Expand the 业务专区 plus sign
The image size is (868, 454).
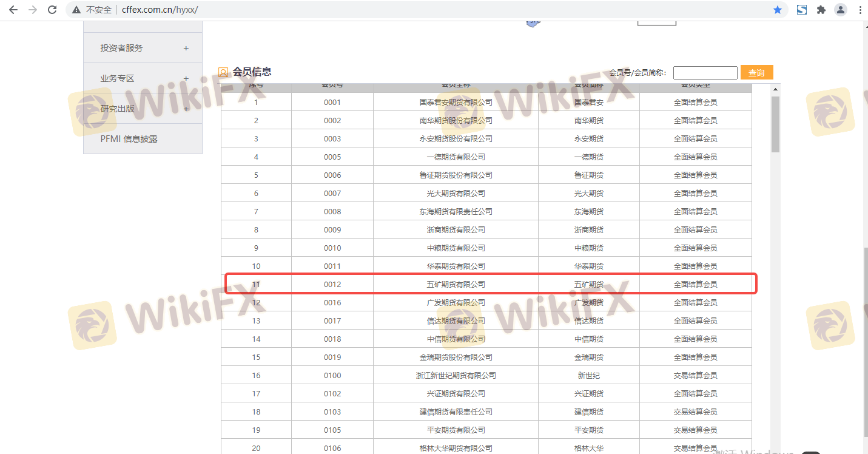pos(186,78)
